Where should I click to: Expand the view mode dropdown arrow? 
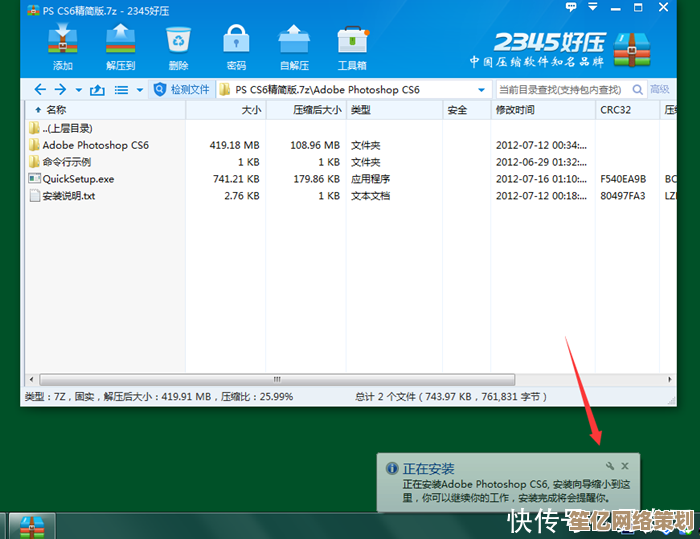point(139,90)
